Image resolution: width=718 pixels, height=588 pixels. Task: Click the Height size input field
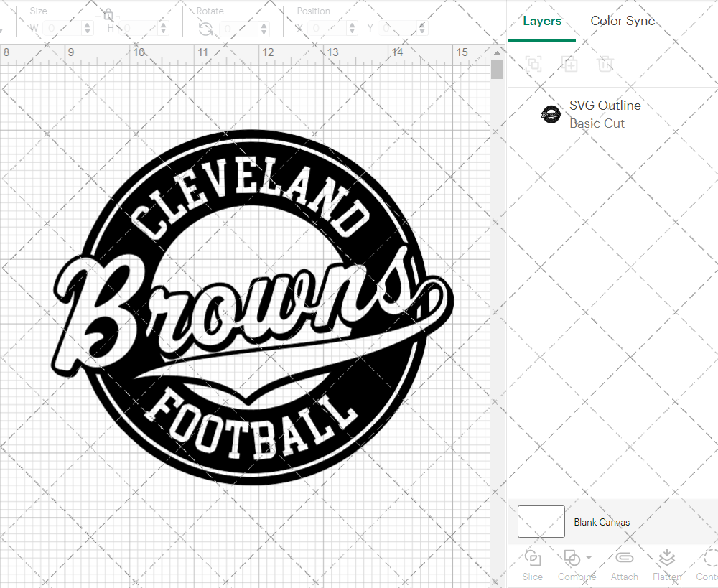[139, 29]
